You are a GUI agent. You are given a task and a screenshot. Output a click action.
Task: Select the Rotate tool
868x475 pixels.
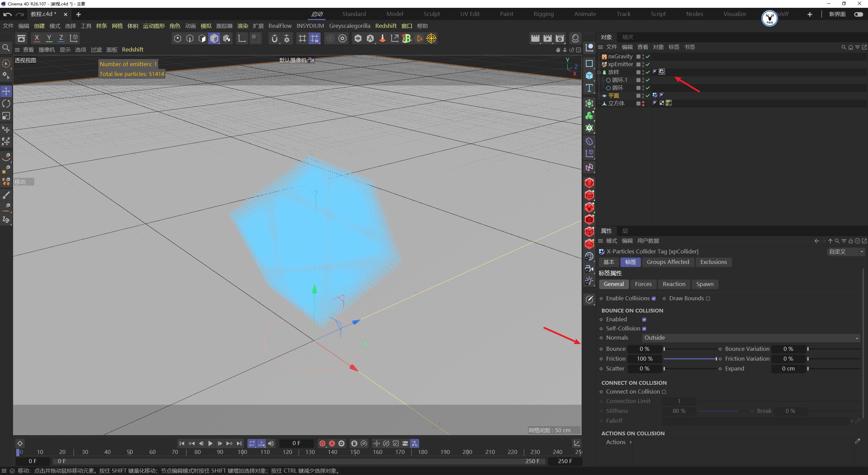click(x=6, y=103)
